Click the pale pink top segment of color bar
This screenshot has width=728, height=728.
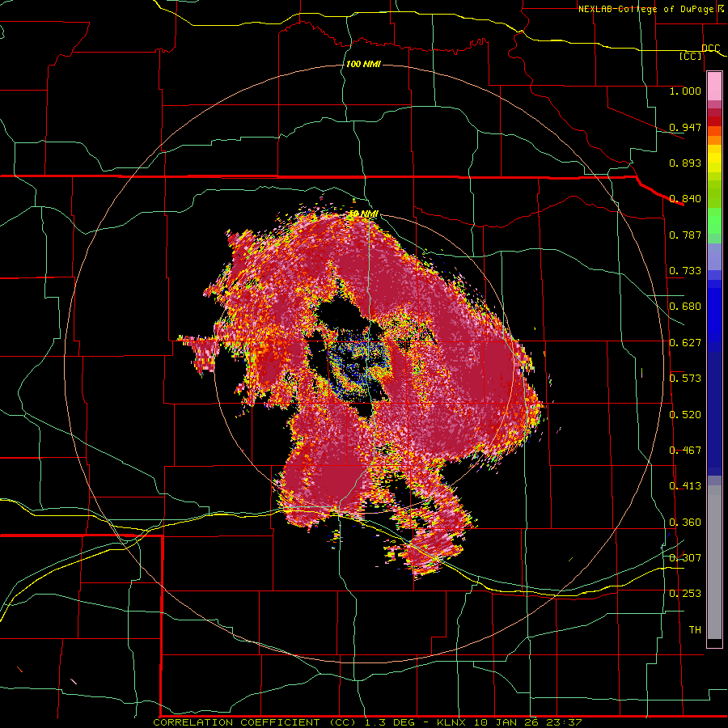714,87
